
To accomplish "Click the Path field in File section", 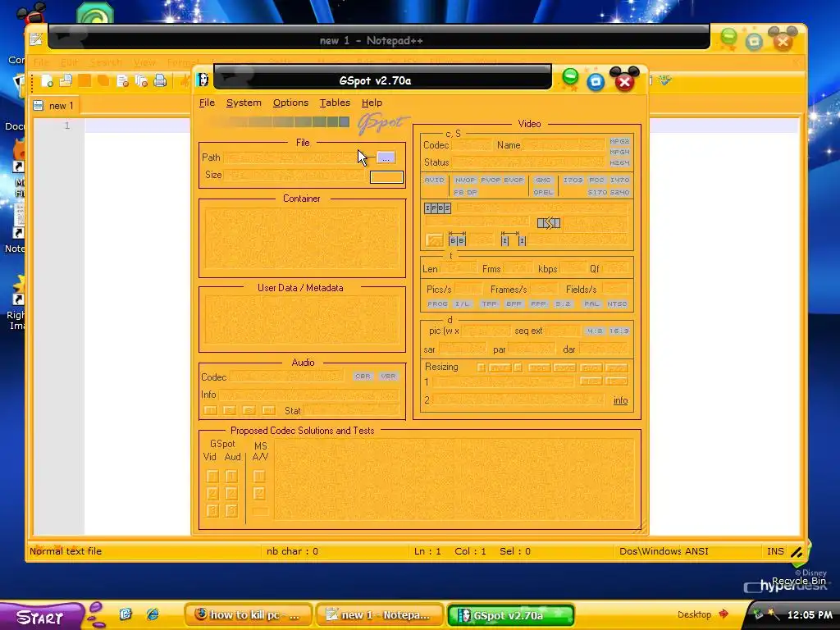I will coord(294,157).
